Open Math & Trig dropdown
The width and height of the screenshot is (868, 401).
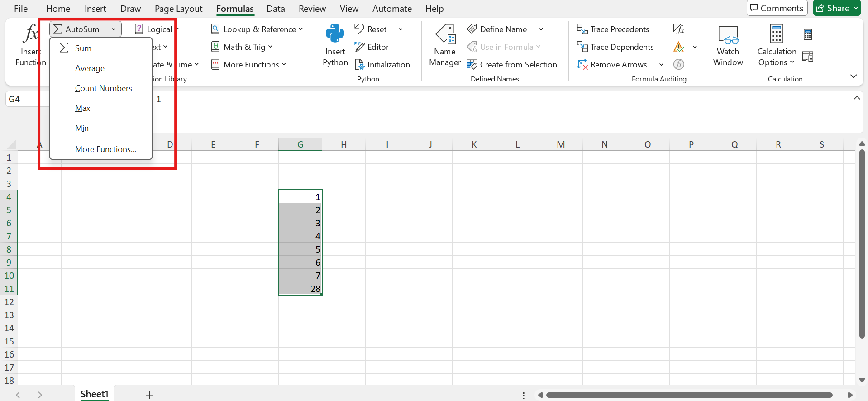[242, 47]
